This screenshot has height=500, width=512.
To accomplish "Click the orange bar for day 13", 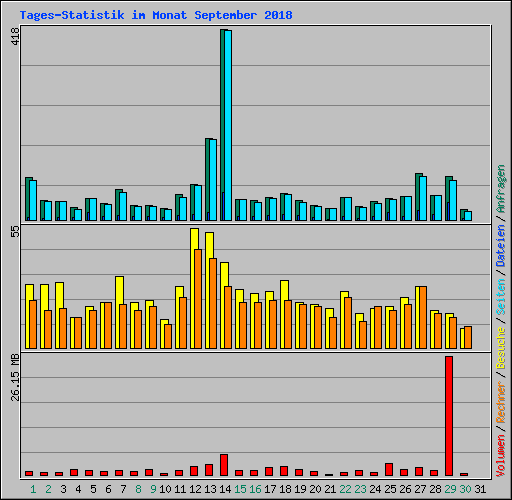I will coord(213,304).
